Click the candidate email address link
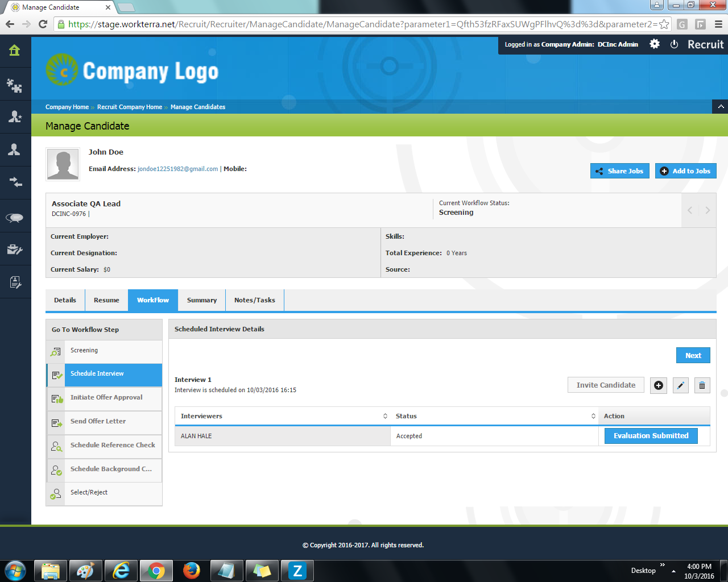The width and height of the screenshot is (728, 582). pyautogui.click(x=177, y=169)
